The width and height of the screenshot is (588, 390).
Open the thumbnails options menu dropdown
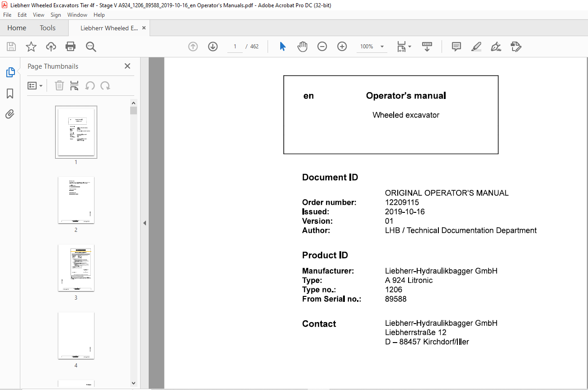pyautogui.click(x=35, y=85)
